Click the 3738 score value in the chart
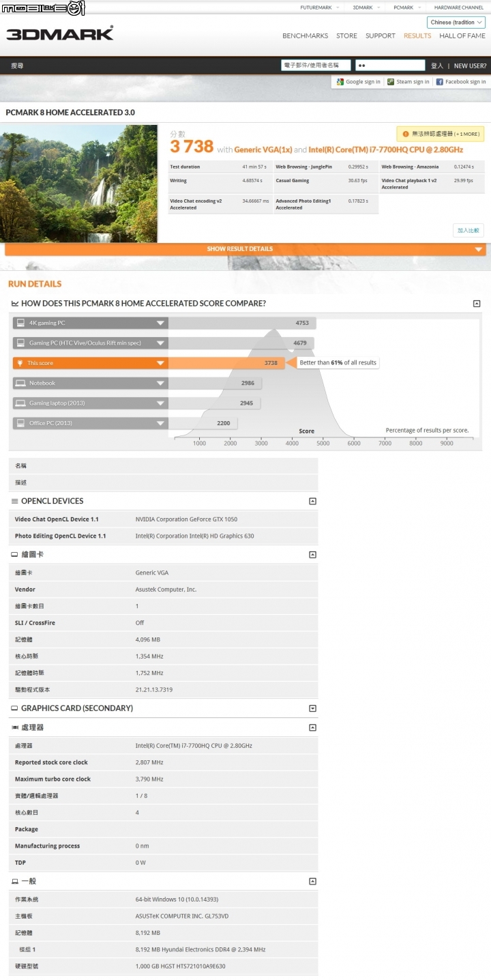 [x=271, y=363]
